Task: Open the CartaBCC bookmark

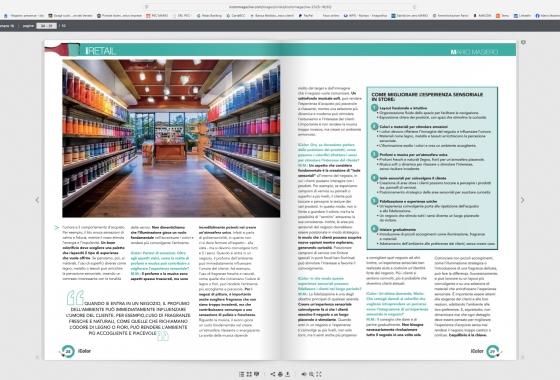Action: coord(237,16)
